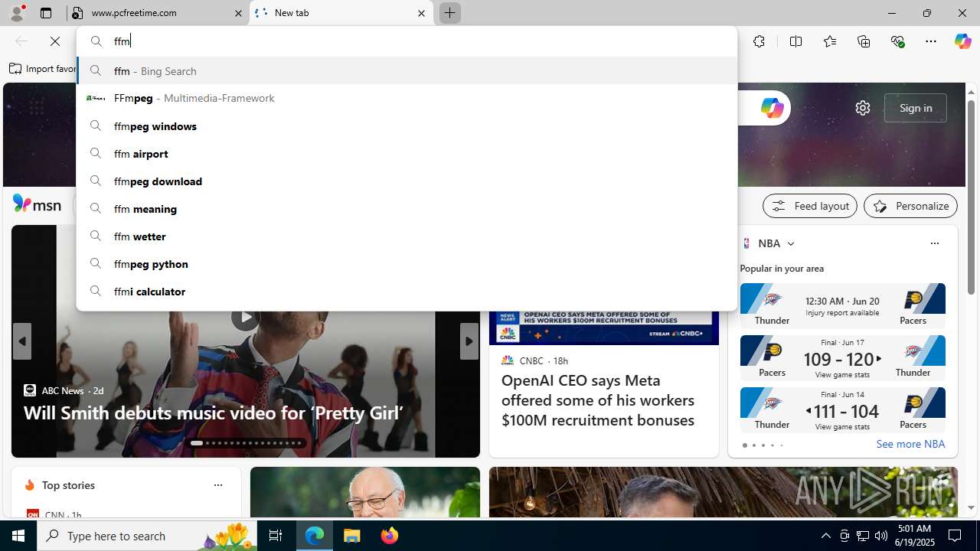The height and width of the screenshot is (551, 980).
Task: Click the address bar containing ffm
Action: tap(407, 41)
